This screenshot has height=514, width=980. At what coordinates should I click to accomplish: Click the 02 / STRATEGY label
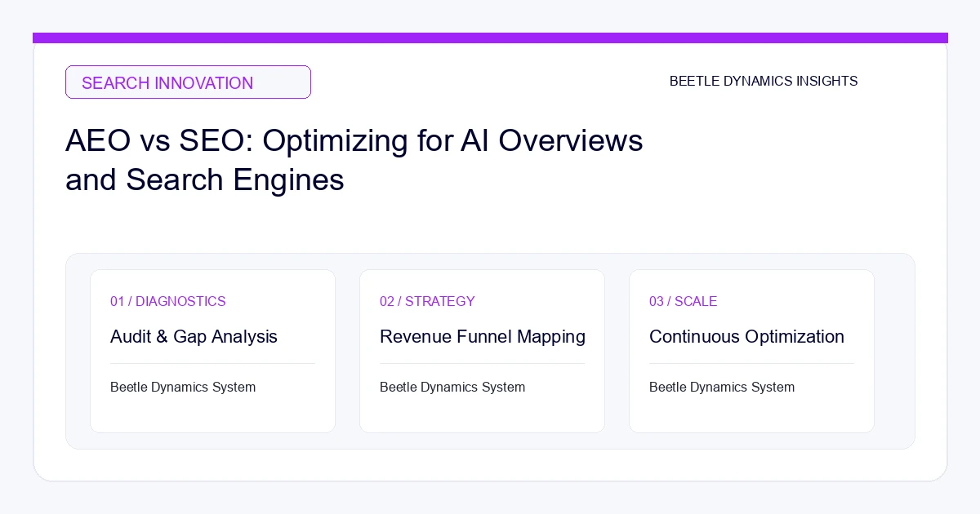[427, 302]
